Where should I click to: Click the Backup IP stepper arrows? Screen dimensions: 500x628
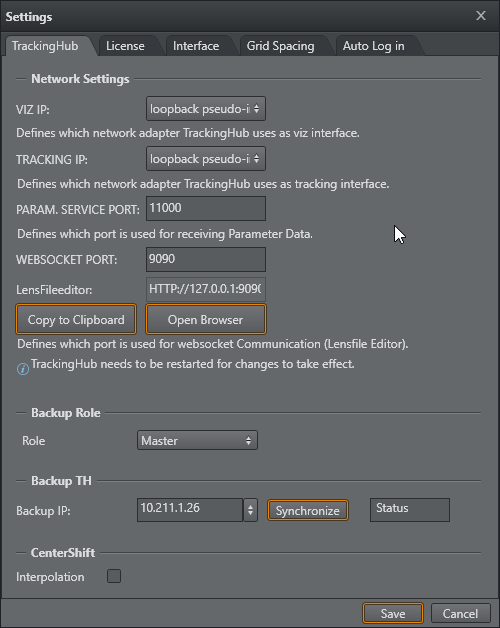250,510
